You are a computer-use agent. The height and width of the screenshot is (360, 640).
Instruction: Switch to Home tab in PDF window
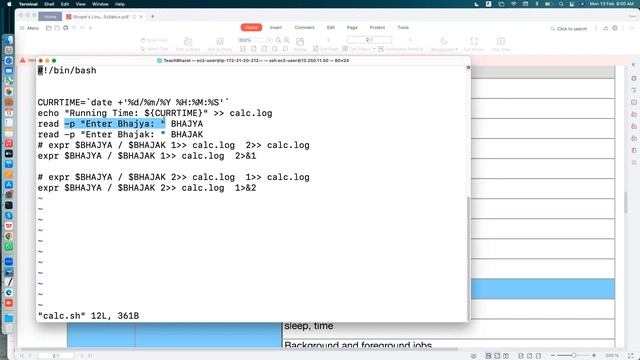50,17
